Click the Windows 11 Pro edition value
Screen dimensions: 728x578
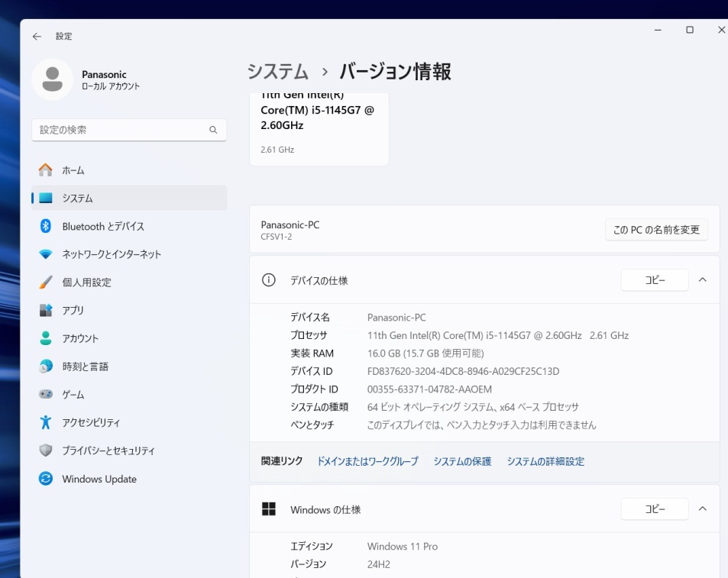[x=403, y=547]
